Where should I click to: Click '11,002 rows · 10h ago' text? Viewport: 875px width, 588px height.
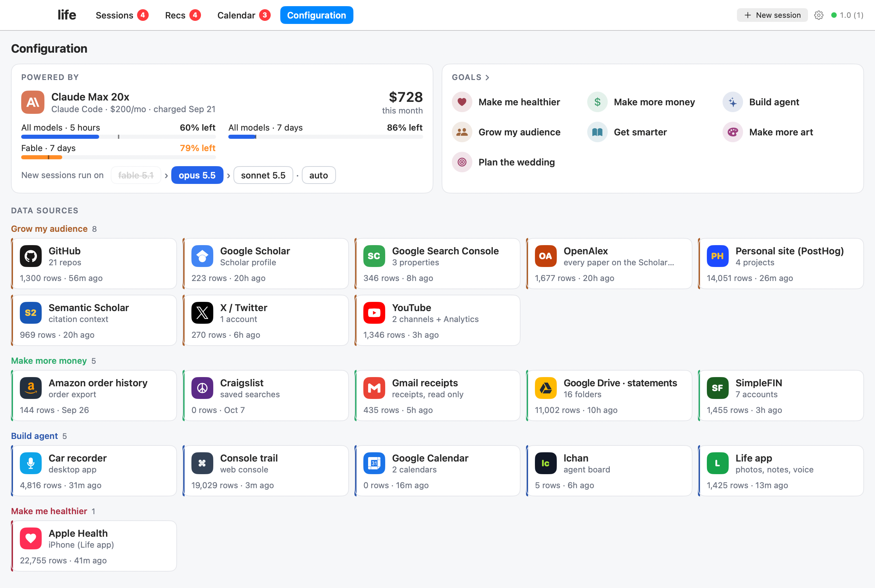pos(576,410)
